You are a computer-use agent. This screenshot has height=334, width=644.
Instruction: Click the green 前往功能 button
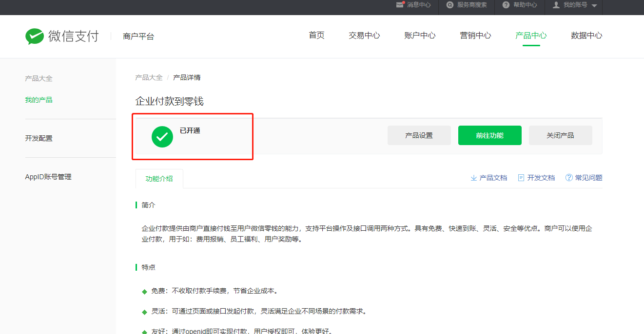coord(490,135)
